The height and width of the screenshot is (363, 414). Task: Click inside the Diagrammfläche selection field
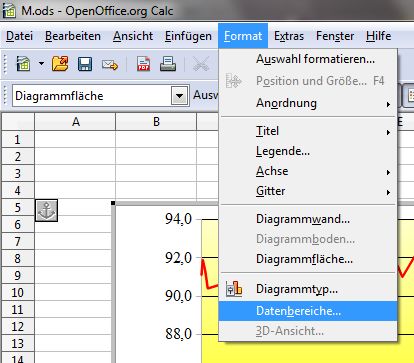[92, 96]
